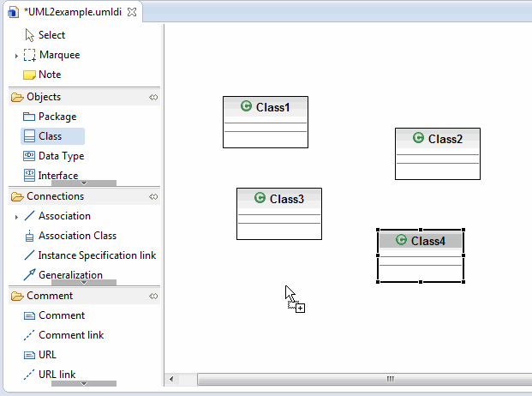Select the Data Type tool

click(61, 156)
